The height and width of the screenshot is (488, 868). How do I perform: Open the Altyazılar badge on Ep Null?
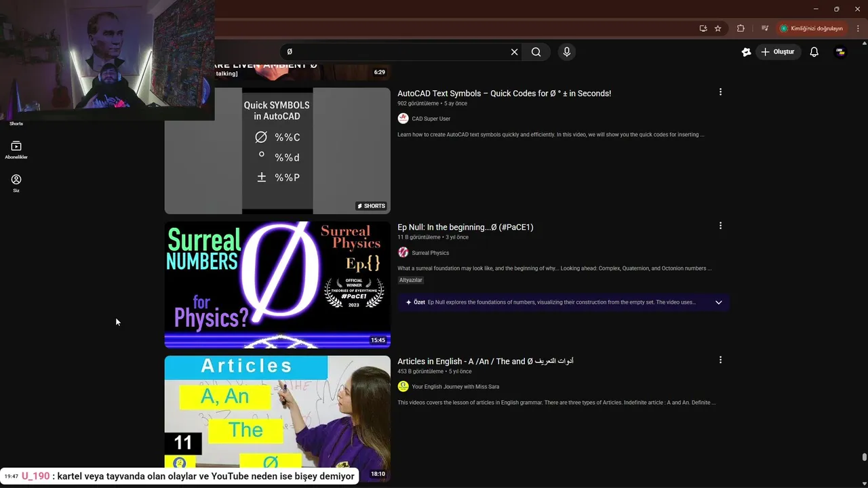click(411, 280)
